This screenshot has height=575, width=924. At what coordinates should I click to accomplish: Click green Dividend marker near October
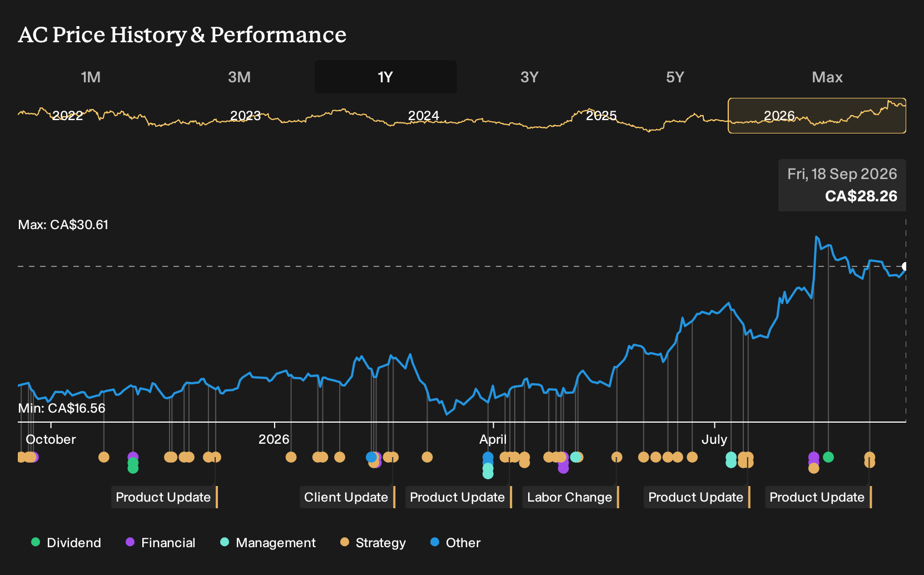[x=133, y=468]
